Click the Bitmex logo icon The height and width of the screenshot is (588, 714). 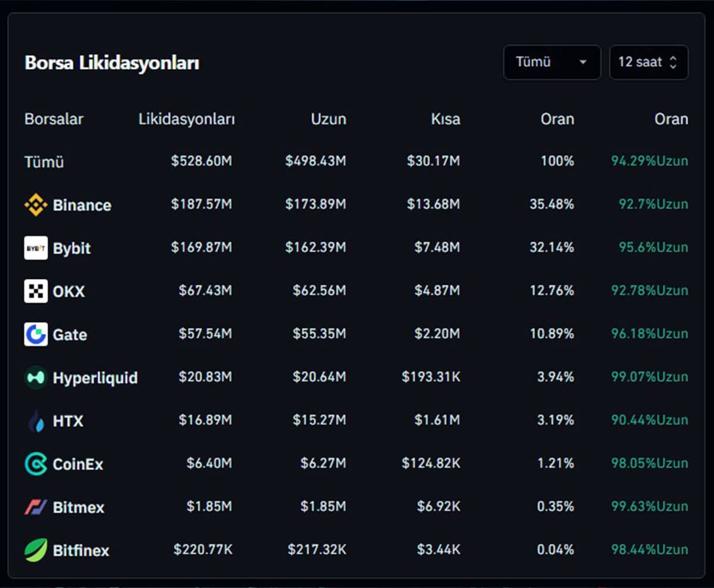tap(36, 507)
